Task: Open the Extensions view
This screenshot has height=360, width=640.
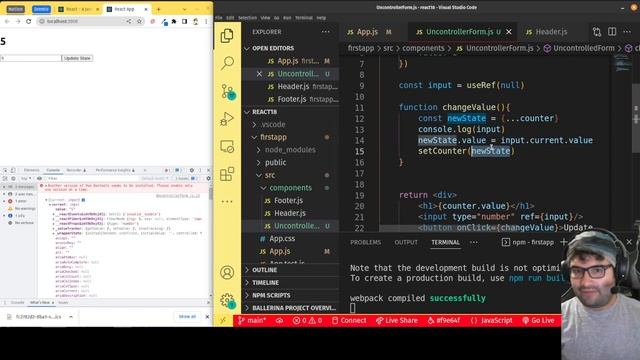Action: point(227,174)
